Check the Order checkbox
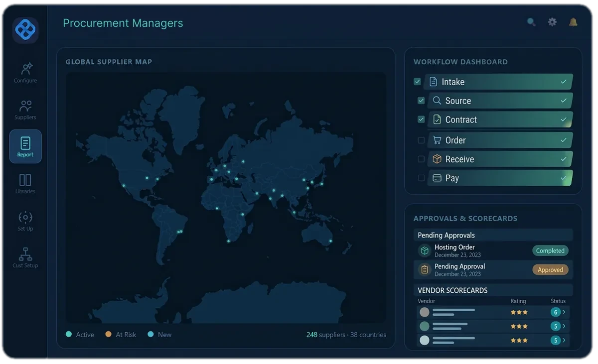The height and width of the screenshot is (364, 598). click(421, 140)
